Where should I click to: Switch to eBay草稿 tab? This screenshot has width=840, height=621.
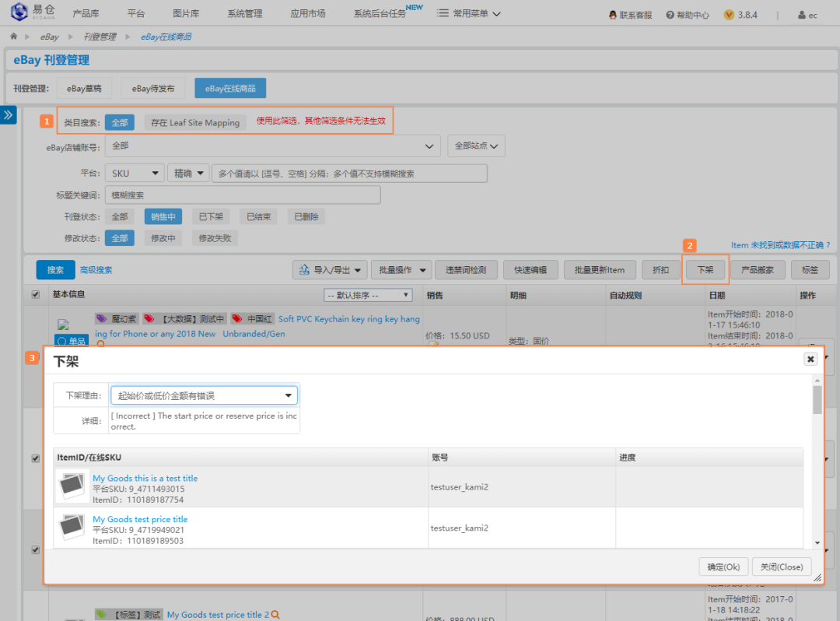[84, 89]
